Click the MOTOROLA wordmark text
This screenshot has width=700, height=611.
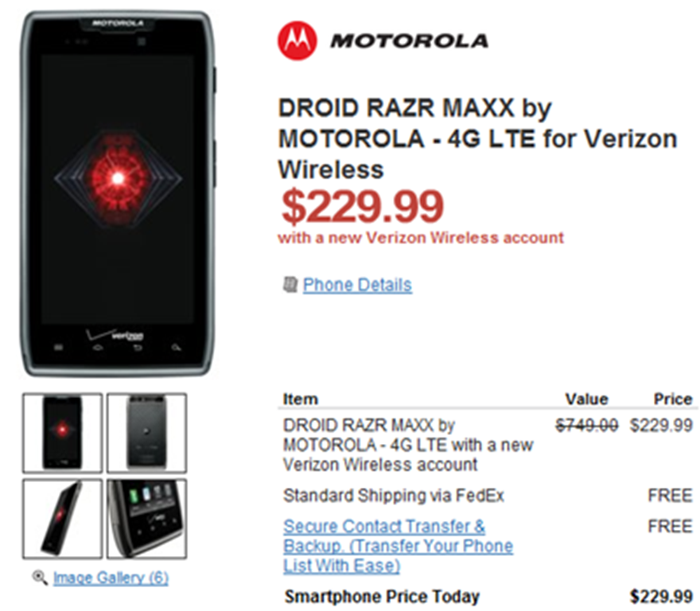click(410, 41)
